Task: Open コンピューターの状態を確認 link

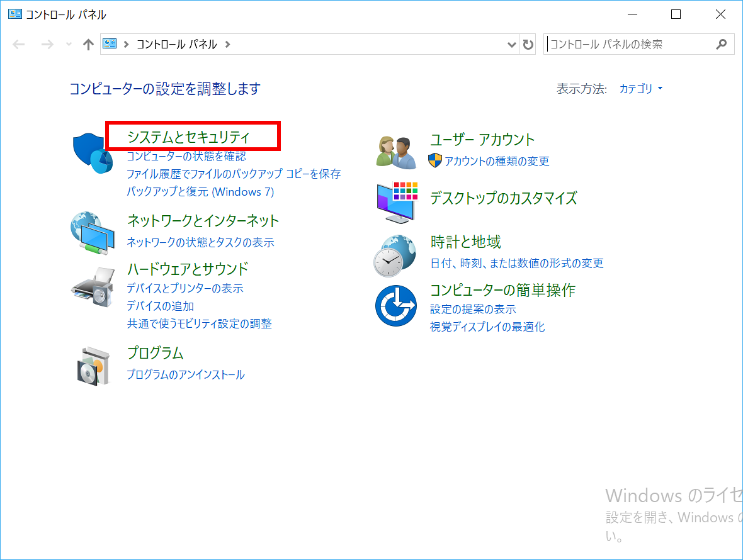Action: pyautogui.click(x=186, y=156)
